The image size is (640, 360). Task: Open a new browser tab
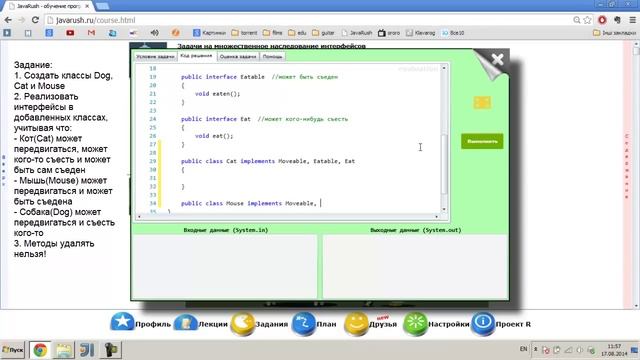102,6
